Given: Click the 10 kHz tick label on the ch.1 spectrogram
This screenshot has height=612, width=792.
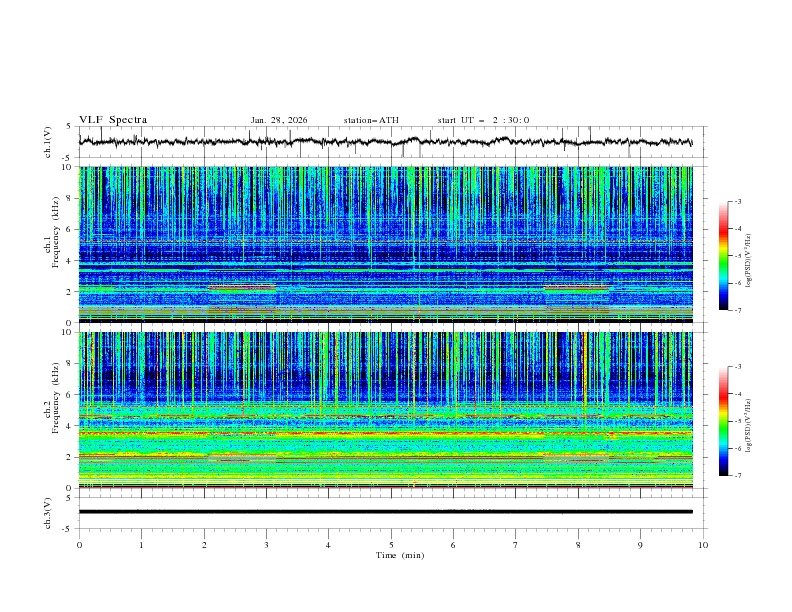Looking at the screenshot, I should [66, 167].
